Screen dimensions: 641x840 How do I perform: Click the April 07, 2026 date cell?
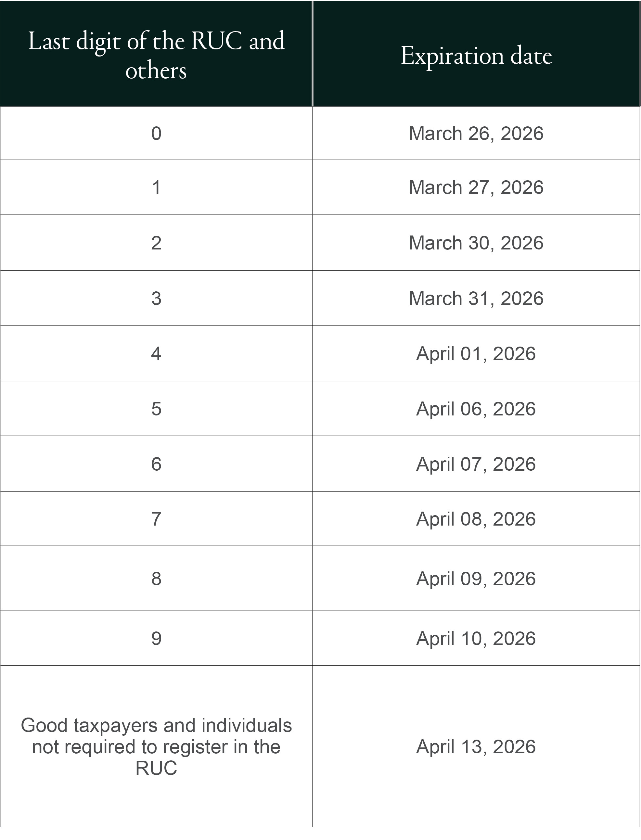tap(476, 464)
